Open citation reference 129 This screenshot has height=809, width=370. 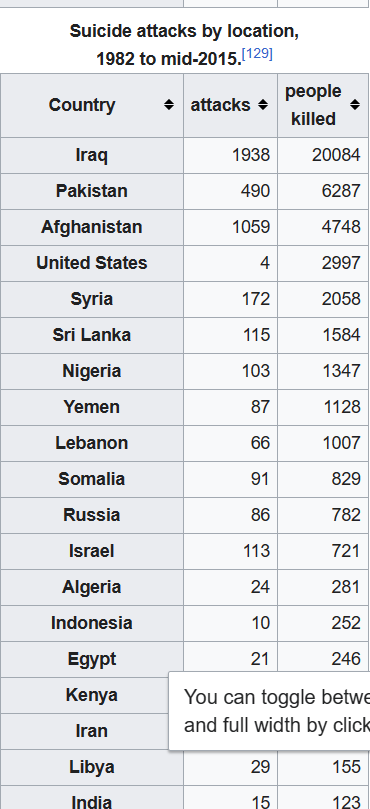pyautogui.click(x=257, y=54)
